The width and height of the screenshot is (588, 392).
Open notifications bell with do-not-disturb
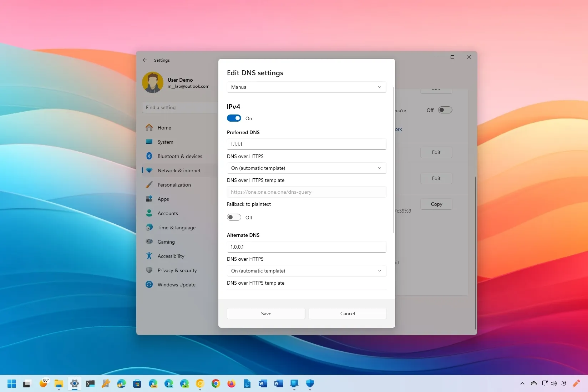pyautogui.click(x=564, y=383)
